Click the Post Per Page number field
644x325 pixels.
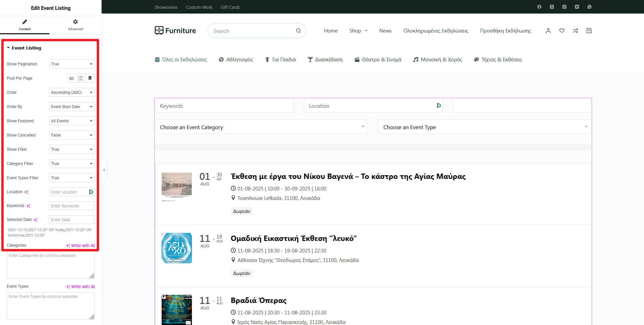point(76,78)
